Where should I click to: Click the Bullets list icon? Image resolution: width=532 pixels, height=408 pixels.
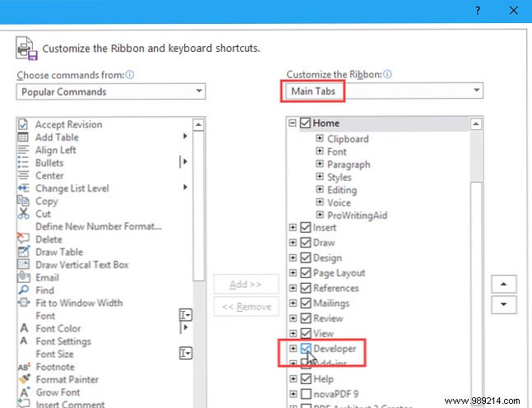click(23, 163)
